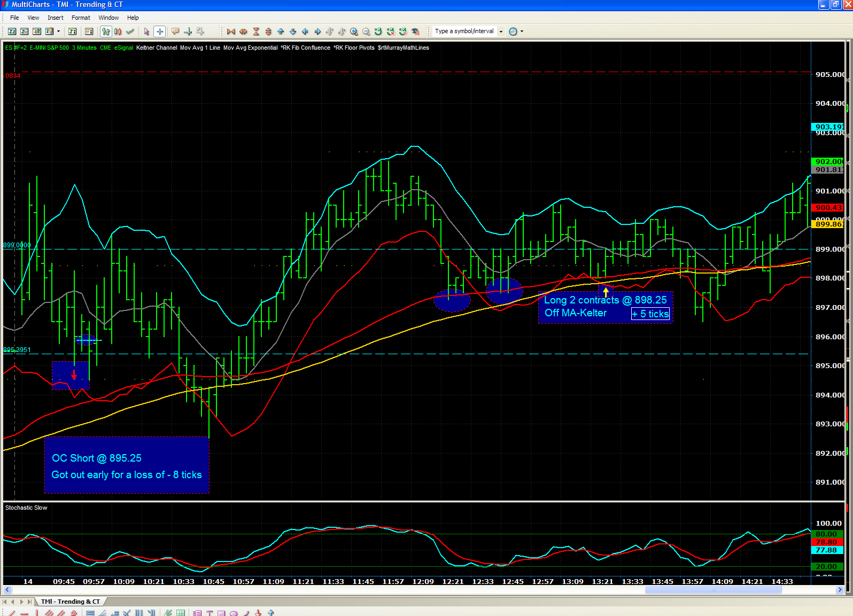Click the *RK Floor Pivots study label
The height and width of the screenshot is (616, 853).
(x=354, y=48)
